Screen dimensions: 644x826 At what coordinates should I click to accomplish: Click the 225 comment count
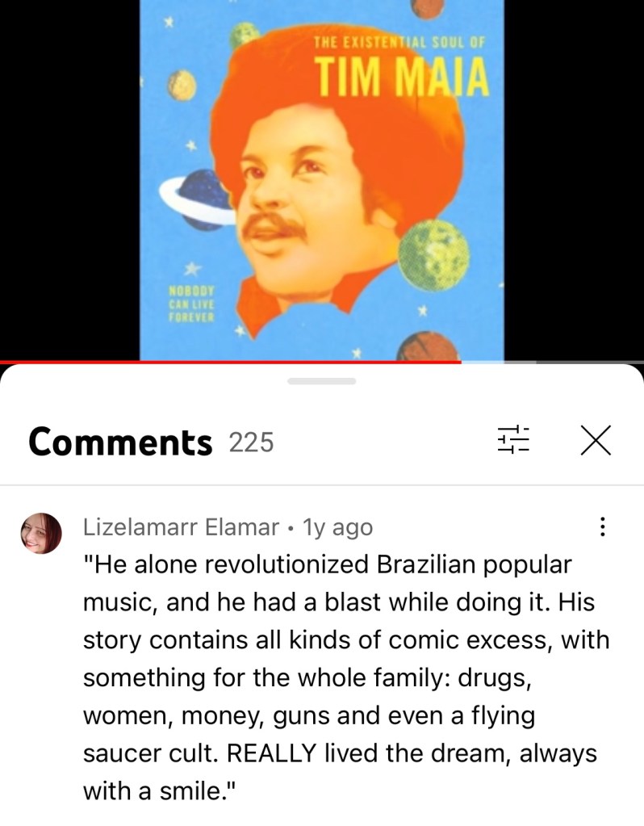pos(251,442)
